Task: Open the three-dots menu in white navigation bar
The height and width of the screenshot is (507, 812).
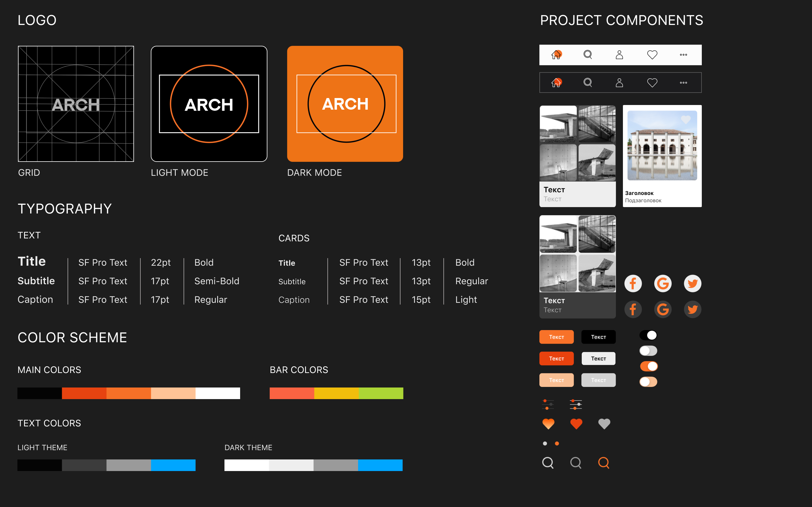Action: point(683,55)
